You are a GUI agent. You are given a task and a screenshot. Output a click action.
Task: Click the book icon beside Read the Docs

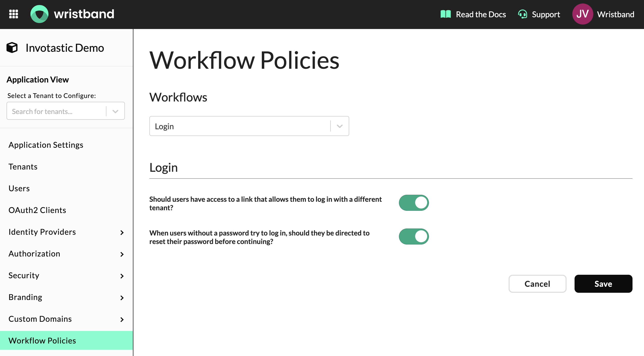click(x=445, y=14)
